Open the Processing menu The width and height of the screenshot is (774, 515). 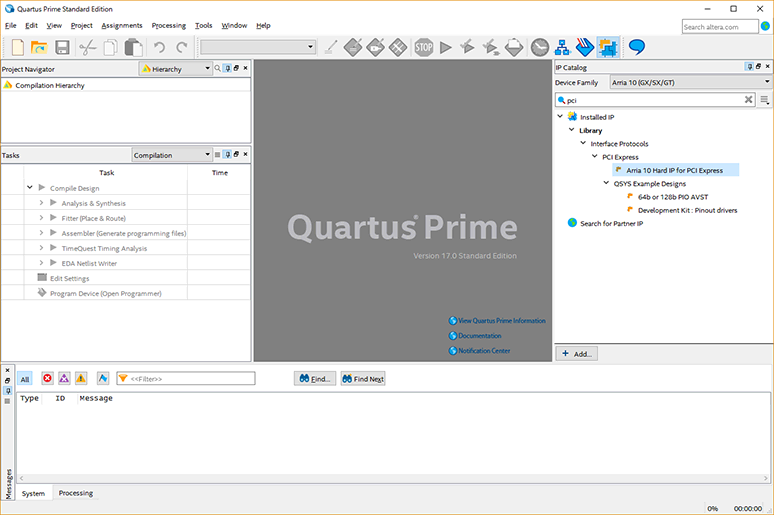pyautogui.click(x=169, y=26)
